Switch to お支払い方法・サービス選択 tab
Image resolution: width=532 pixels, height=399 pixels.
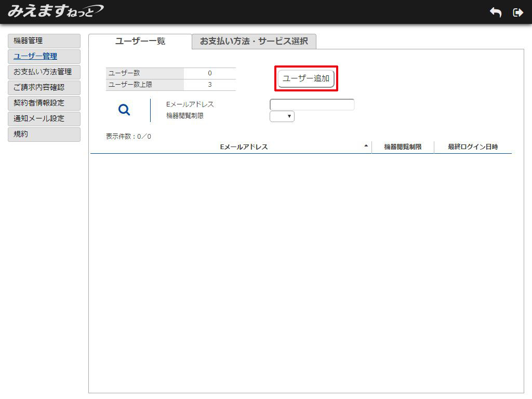254,42
